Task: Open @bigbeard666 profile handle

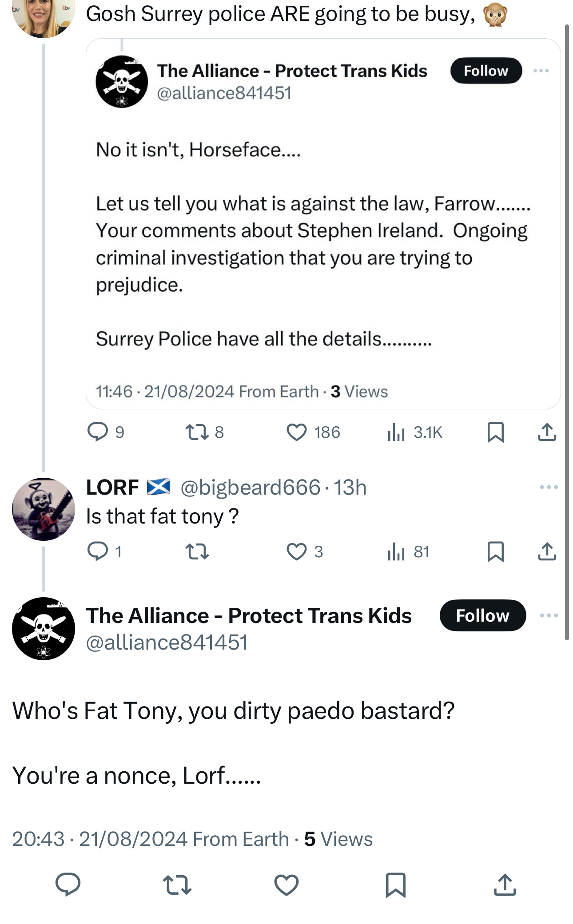Action: 250,487
